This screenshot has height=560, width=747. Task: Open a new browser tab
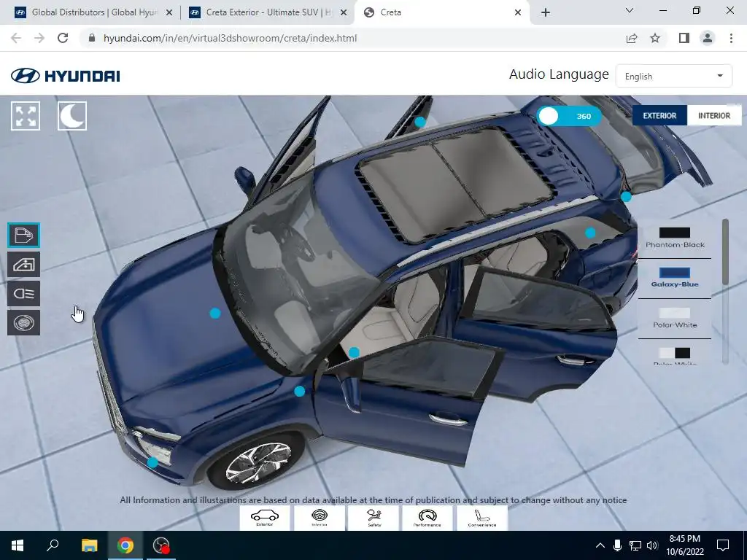point(546,13)
